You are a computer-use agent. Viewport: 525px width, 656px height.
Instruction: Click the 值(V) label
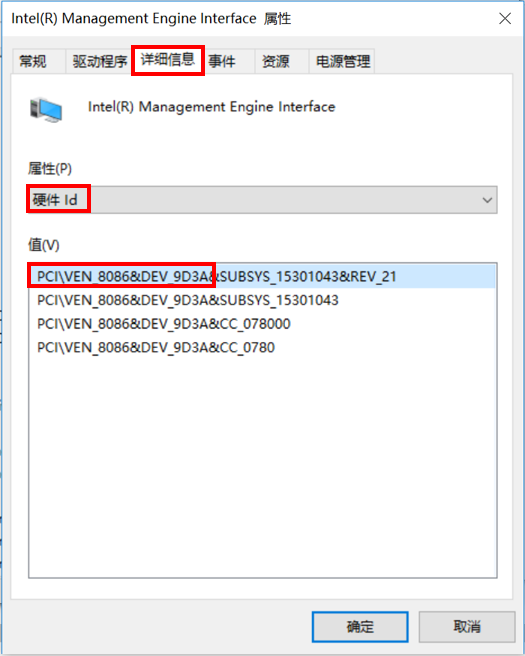[x=44, y=245]
